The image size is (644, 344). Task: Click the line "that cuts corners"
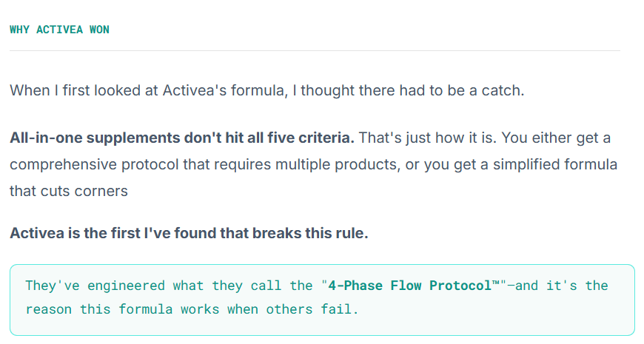coord(69,191)
